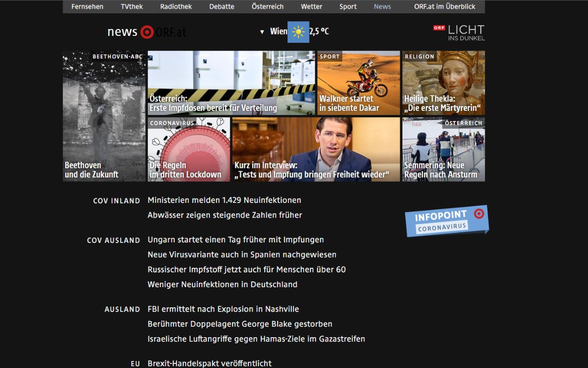588x368 pixels.
Task: Read Ministerien melden 1.429 Neuinfektionen
Action: point(224,200)
